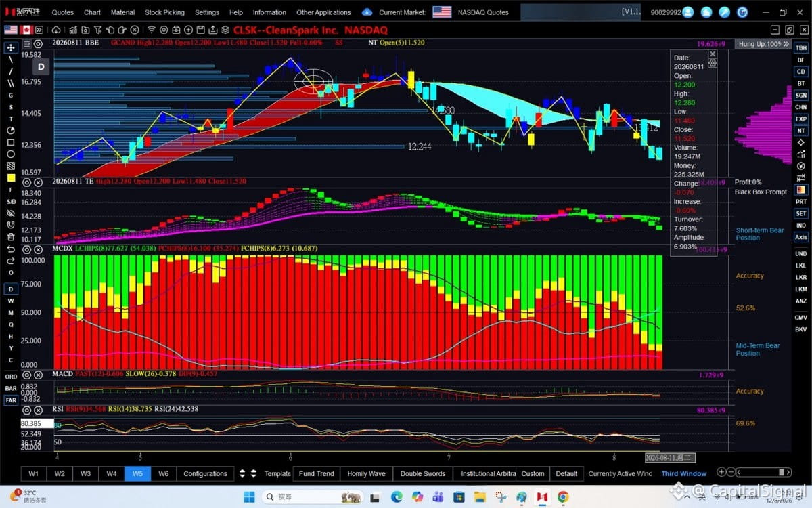
Task: Click the round home icon in title bar
Action: [x=706, y=12]
